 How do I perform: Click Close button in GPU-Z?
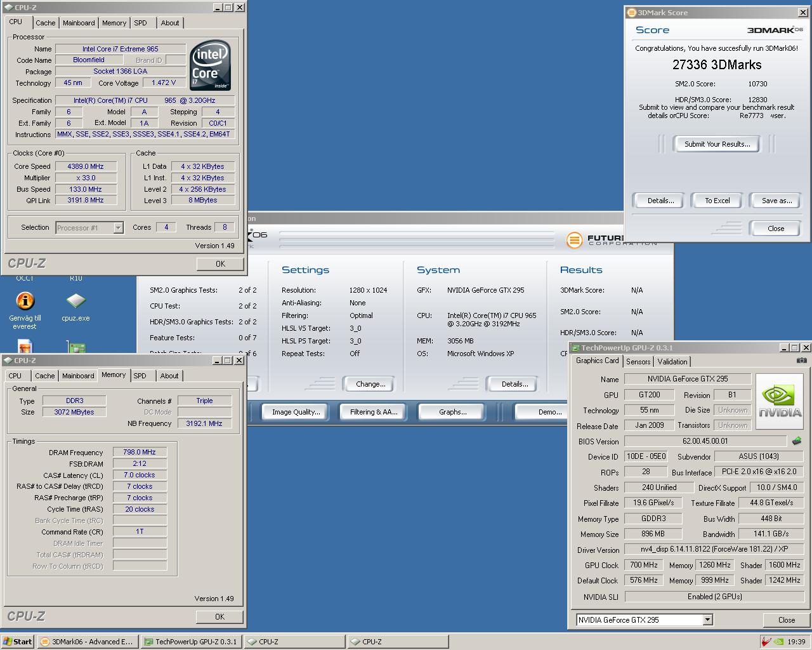(x=787, y=620)
